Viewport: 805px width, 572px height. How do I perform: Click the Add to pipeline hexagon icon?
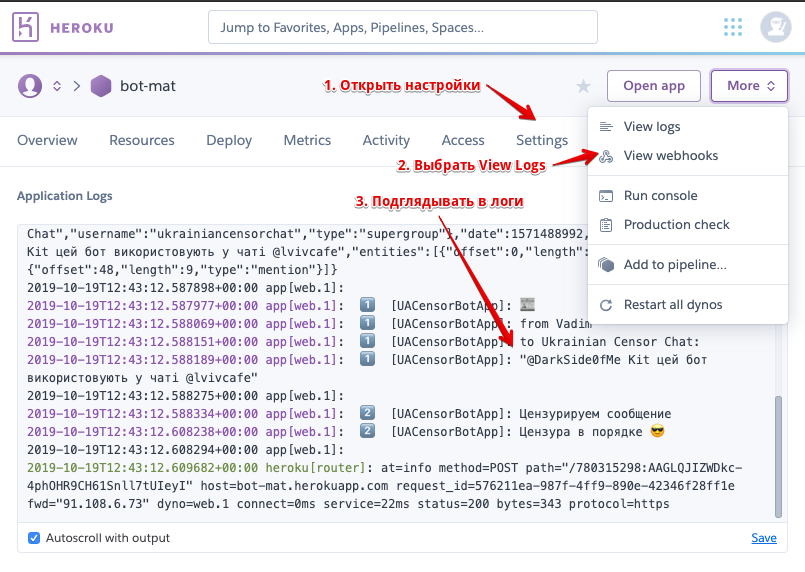606,265
